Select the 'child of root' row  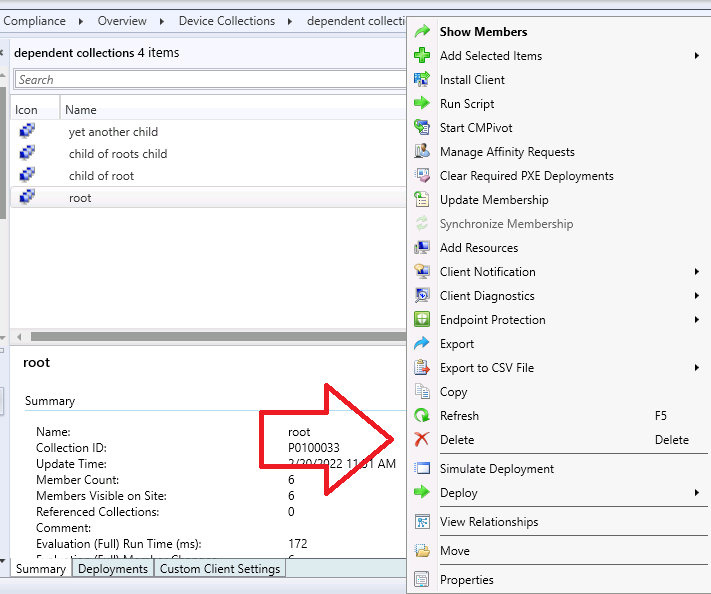[208, 175]
